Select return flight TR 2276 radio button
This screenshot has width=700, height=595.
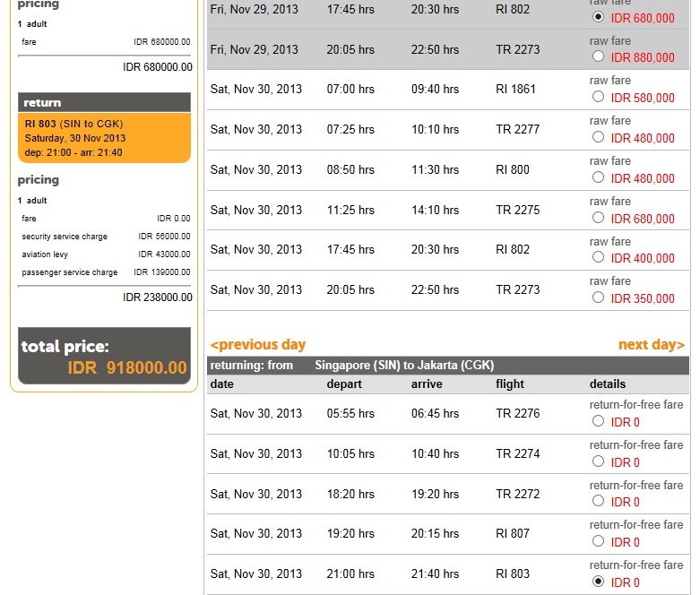point(598,421)
